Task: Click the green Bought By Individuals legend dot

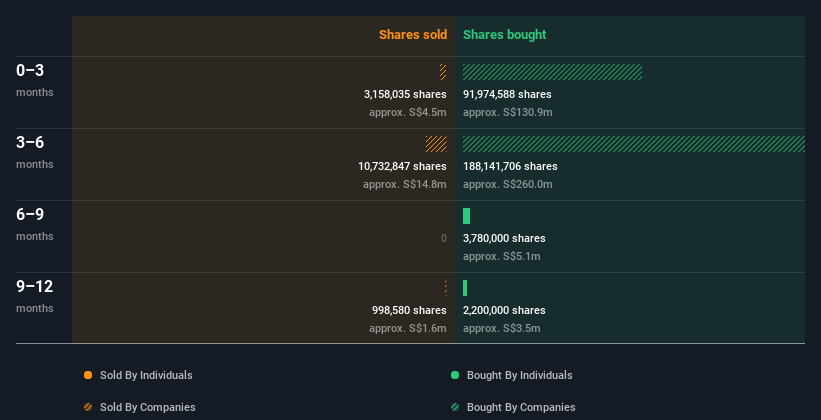Action: click(455, 375)
